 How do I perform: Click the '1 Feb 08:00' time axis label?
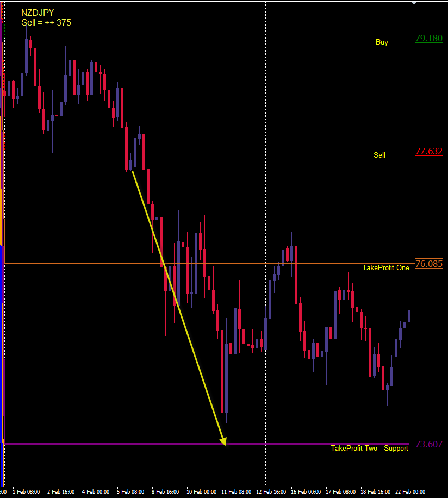coord(26,491)
